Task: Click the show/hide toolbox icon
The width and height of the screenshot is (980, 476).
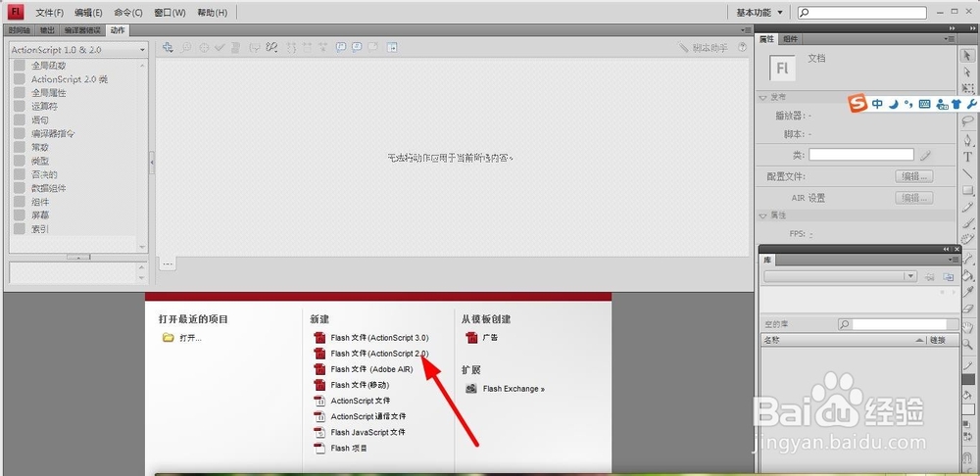Action: 392,47
